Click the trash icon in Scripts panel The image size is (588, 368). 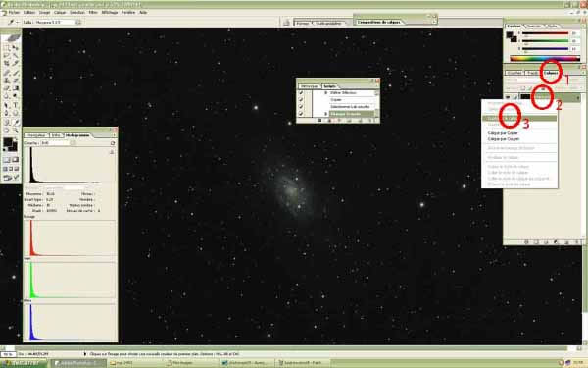[370, 120]
